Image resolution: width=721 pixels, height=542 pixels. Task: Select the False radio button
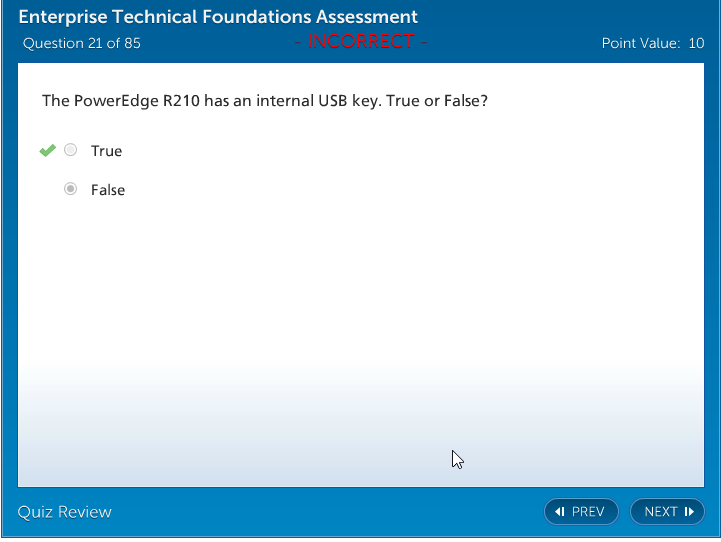point(70,189)
